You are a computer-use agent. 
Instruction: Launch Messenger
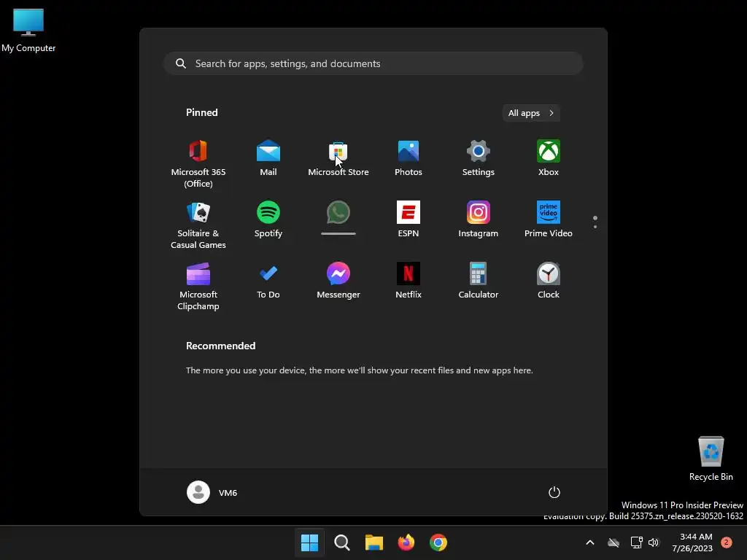[338, 281]
